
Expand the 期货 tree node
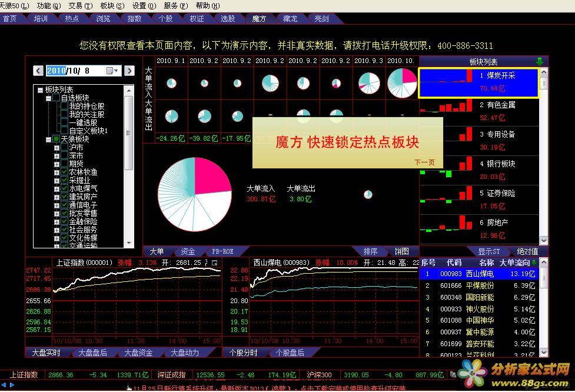pos(56,164)
